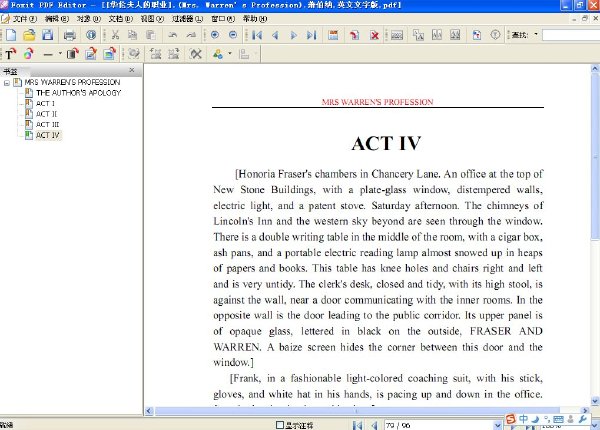The image size is (600, 430).
Task: Copy selection with the copy icon
Action: pyautogui.click(x=132, y=35)
